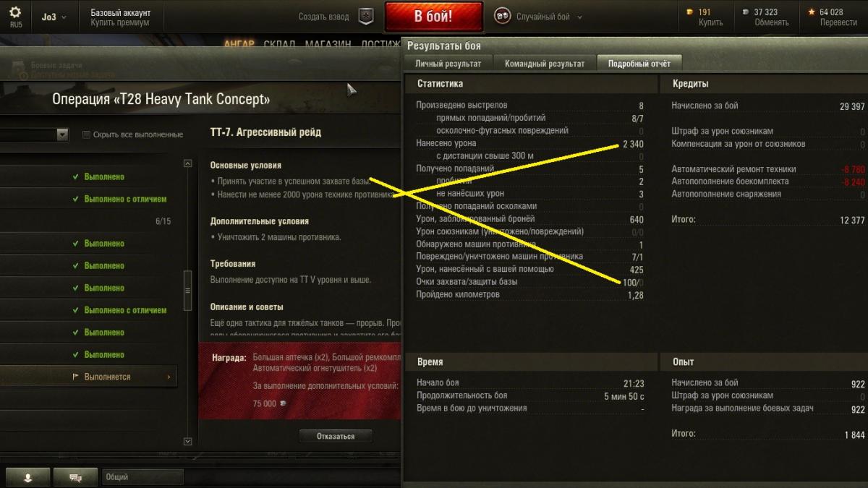Open the chat channels icon button
868x488 pixels.
coord(75,477)
